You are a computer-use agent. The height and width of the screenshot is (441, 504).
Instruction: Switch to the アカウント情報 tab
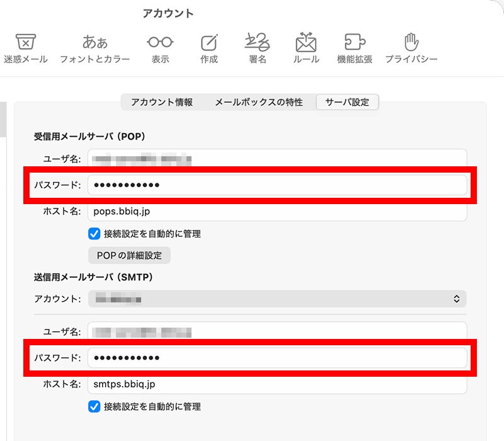click(162, 102)
